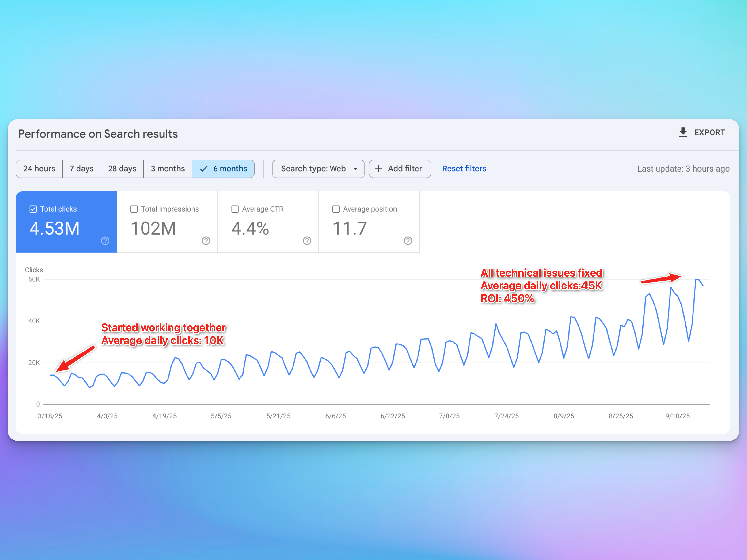Screen dimensions: 747x560
Task: Click the 4.53M total clicks value
Action: pyautogui.click(x=54, y=228)
